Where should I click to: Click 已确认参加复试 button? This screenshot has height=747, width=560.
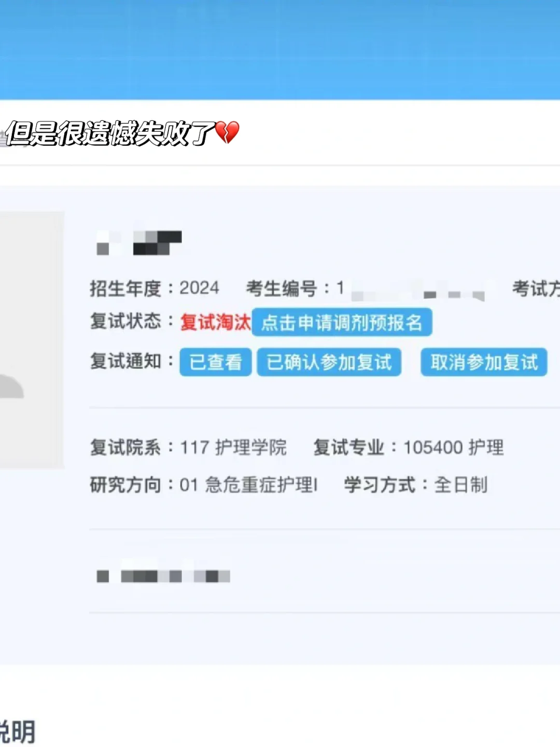tap(329, 362)
